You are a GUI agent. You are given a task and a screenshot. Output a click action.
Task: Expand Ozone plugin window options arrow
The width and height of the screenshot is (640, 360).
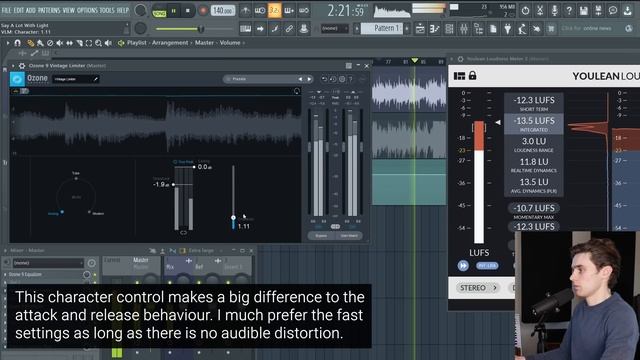click(13, 66)
